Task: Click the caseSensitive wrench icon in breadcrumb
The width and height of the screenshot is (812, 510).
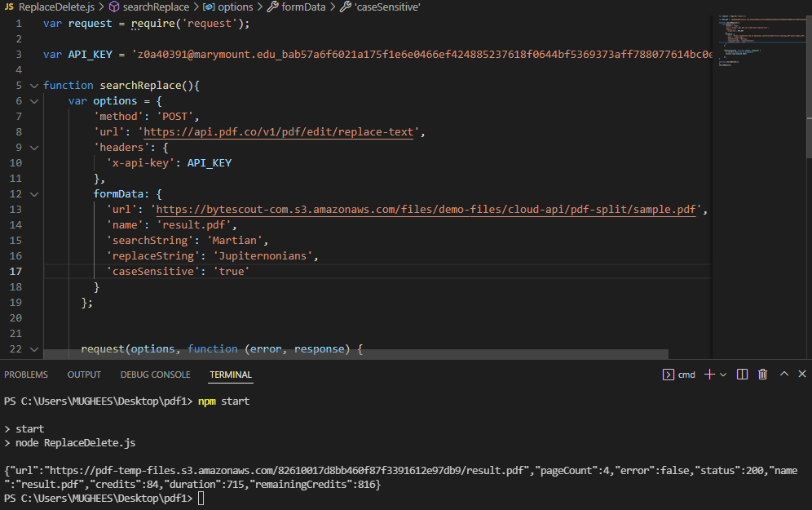Action: pyautogui.click(x=345, y=7)
